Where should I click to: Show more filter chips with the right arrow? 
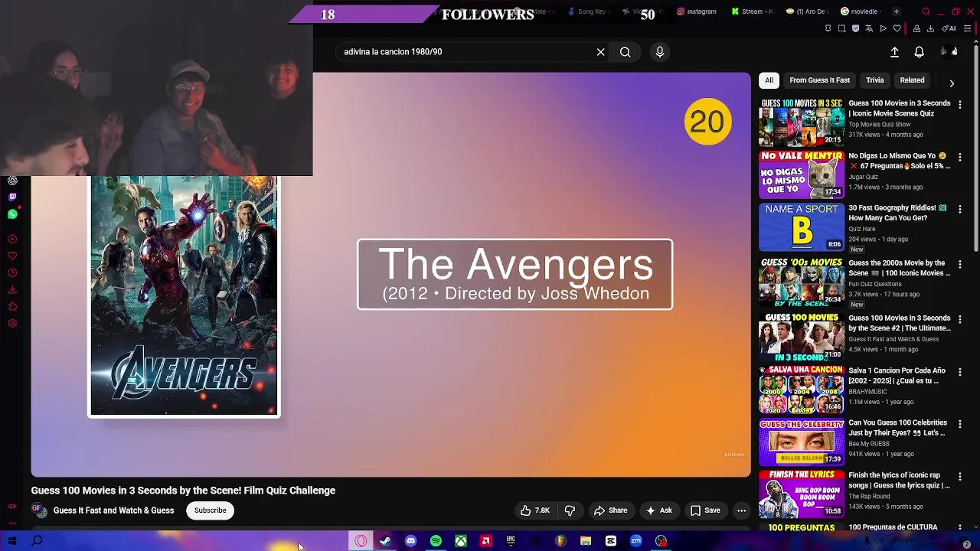coord(952,83)
